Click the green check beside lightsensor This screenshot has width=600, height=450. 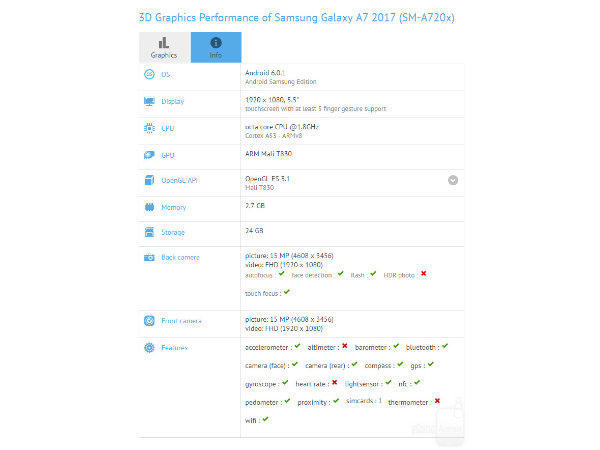coord(388,382)
